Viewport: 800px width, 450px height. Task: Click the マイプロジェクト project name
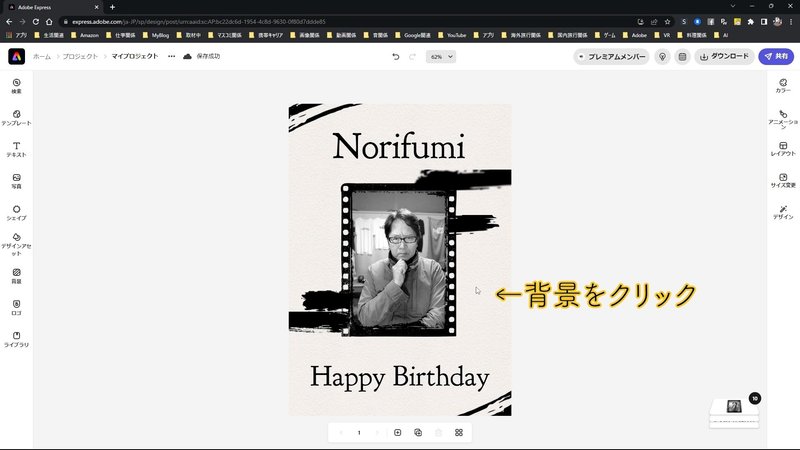(135, 56)
